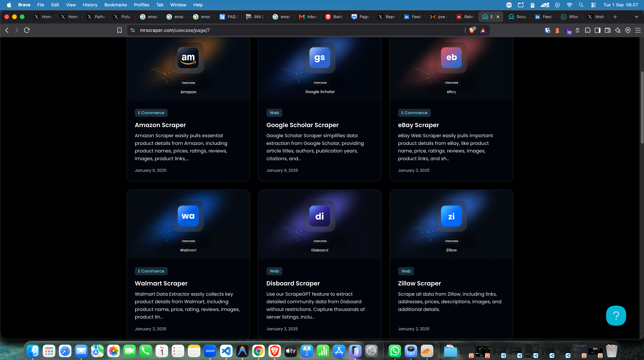
Task: Switch to the FAQ tab
Action: pos(229,17)
